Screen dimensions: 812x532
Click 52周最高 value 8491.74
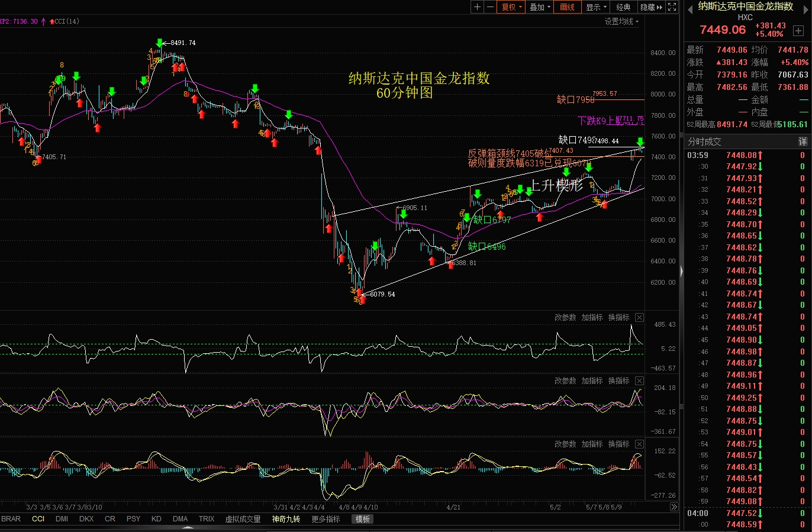(x=732, y=124)
